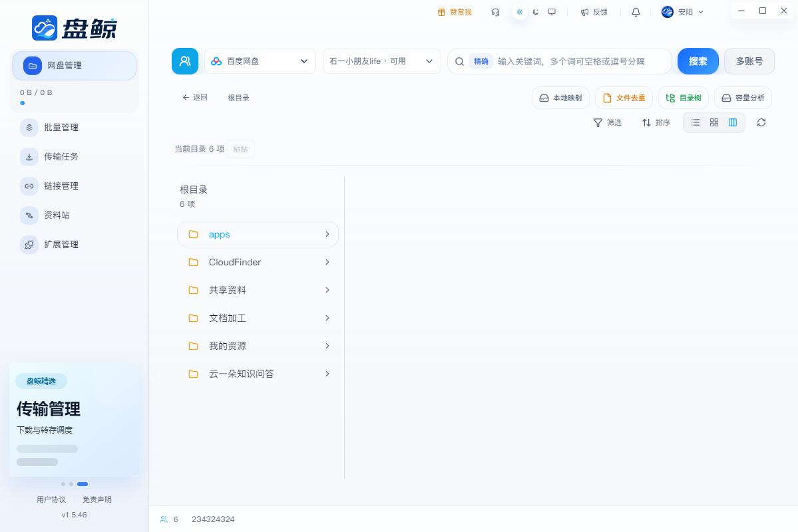Screen dimensions: 798x532
Task: Open 文件去重 file deduplication
Action: [624, 98]
